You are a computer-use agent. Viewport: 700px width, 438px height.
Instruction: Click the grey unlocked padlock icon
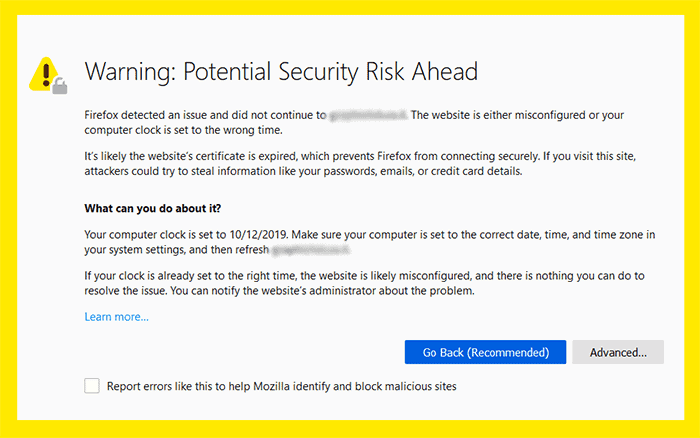point(59,86)
